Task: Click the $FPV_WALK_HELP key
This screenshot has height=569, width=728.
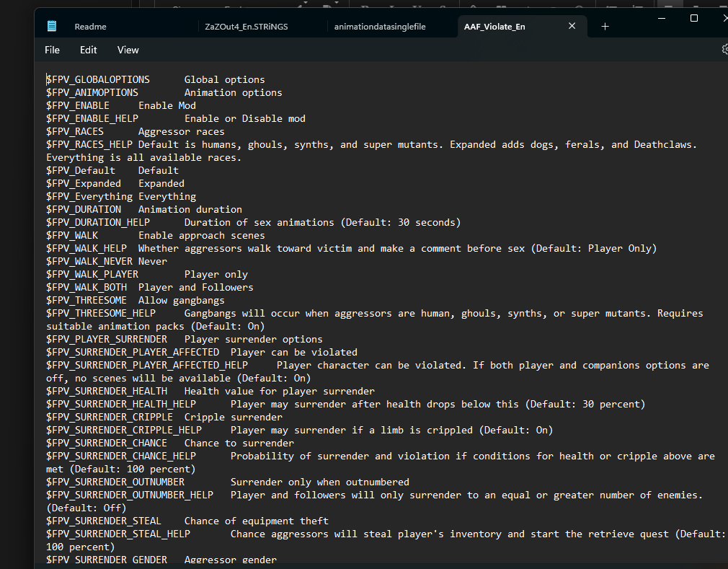Action: (x=86, y=249)
